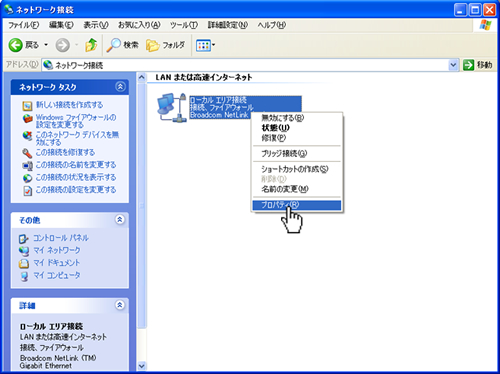Click the task pane scroll up arrow
Screen dimensions: 500x374
[x=142, y=78]
